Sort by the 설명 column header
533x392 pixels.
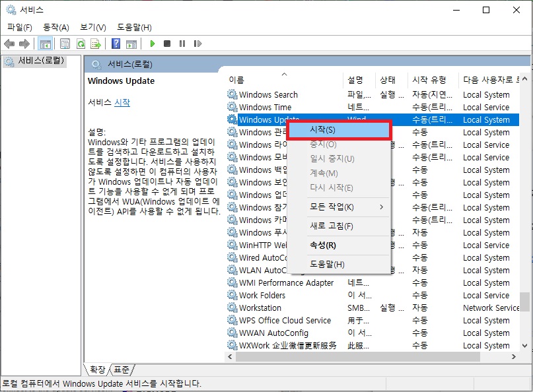(359, 80)
